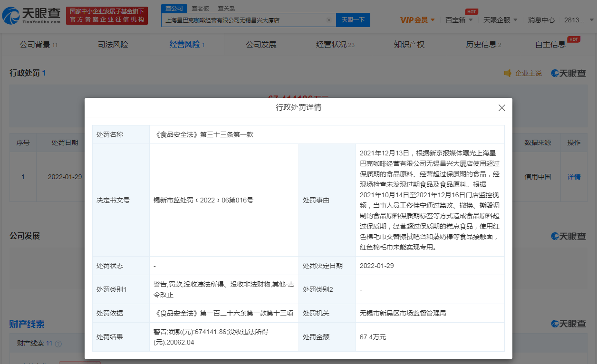Switch to the 查老板 search tab
This screenshot has height=364, width=597.
202,8
